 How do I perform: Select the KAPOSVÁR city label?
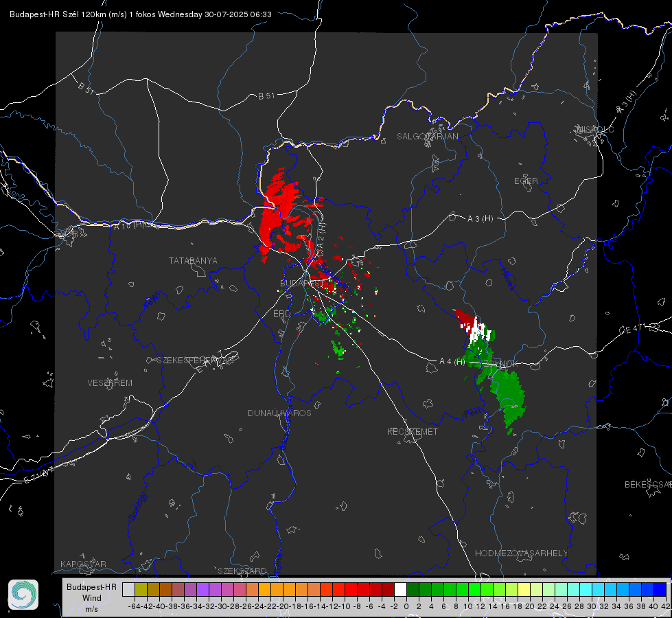click(x=83, y=564)
